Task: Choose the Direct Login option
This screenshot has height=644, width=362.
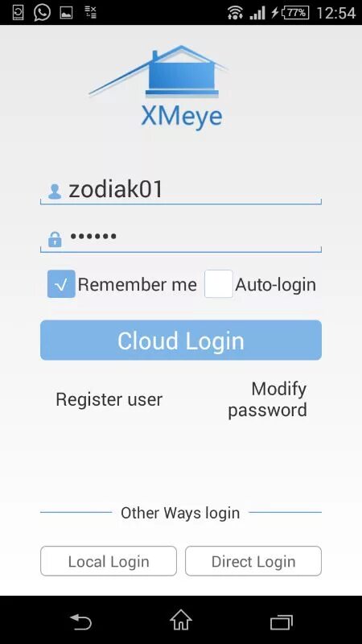Action: tap(253, 561)
